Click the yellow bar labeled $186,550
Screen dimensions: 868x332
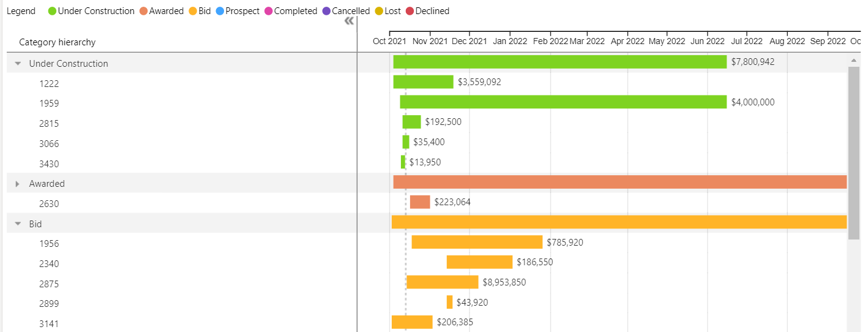[x=479, y=262]
